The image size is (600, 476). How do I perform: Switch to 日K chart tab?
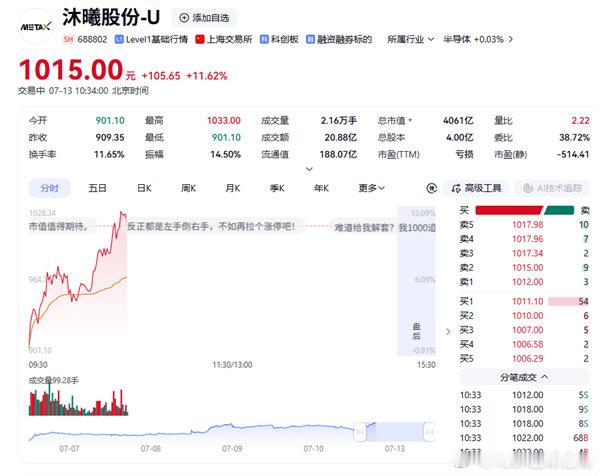point(144,188)
